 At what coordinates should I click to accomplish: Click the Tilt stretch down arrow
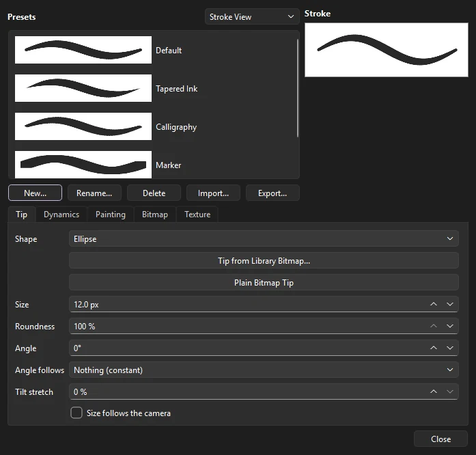click(x=450, y=391)
